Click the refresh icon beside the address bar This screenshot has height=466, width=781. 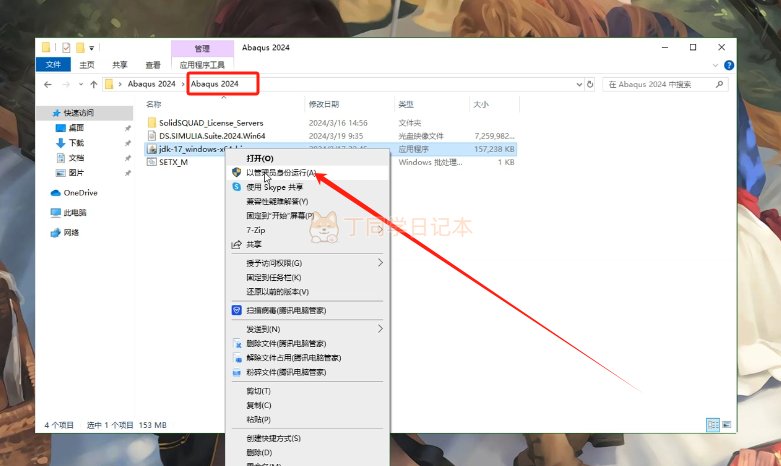coord(591,84)
